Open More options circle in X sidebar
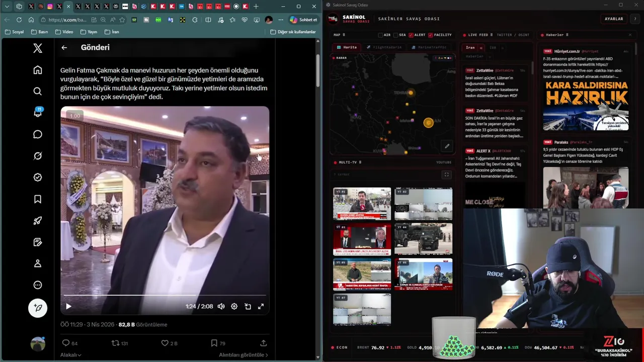The image size is (644, 362). (38, 285)
